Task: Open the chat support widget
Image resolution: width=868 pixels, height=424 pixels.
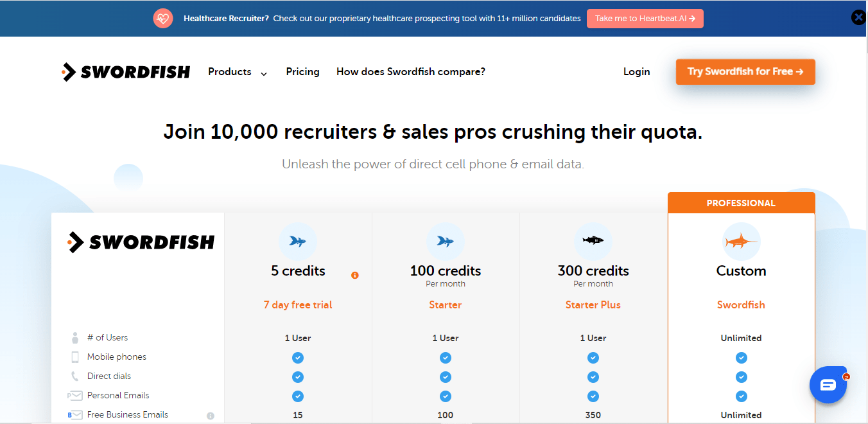Action: pyautogui.click(x=828, y=385)
